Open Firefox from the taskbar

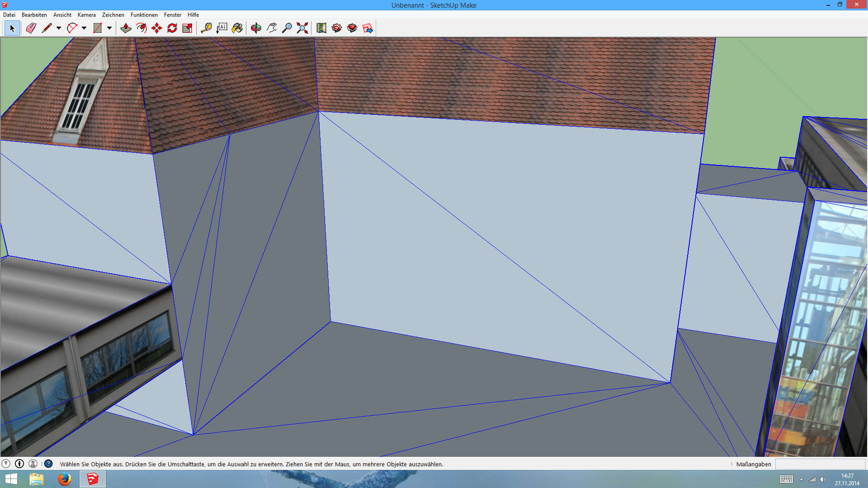tap(65, 479)
